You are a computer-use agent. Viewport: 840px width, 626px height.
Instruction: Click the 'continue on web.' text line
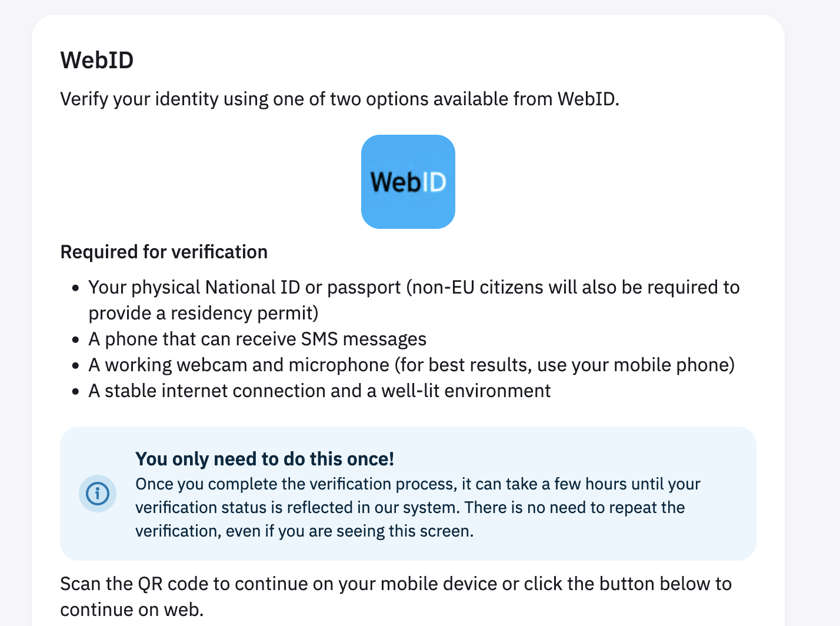tap(132, 610)
